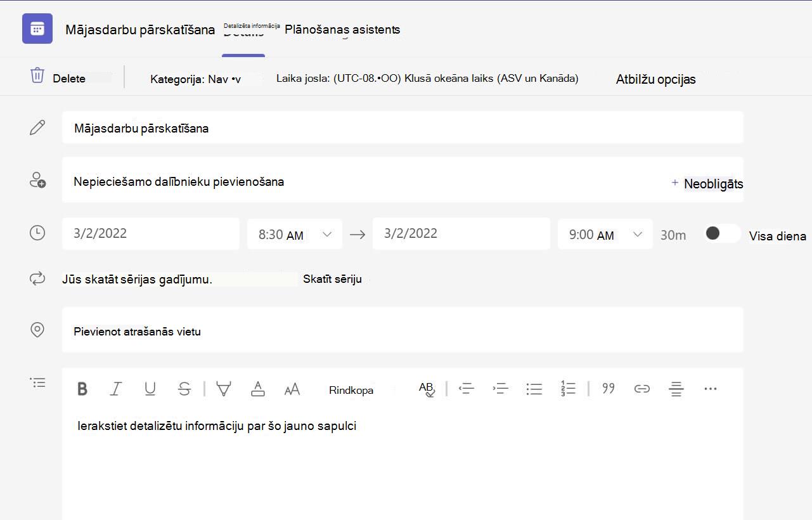Insert a hyperlink in the description
Viewport: 812px width, 520px height.
click(x=642, y=389)
